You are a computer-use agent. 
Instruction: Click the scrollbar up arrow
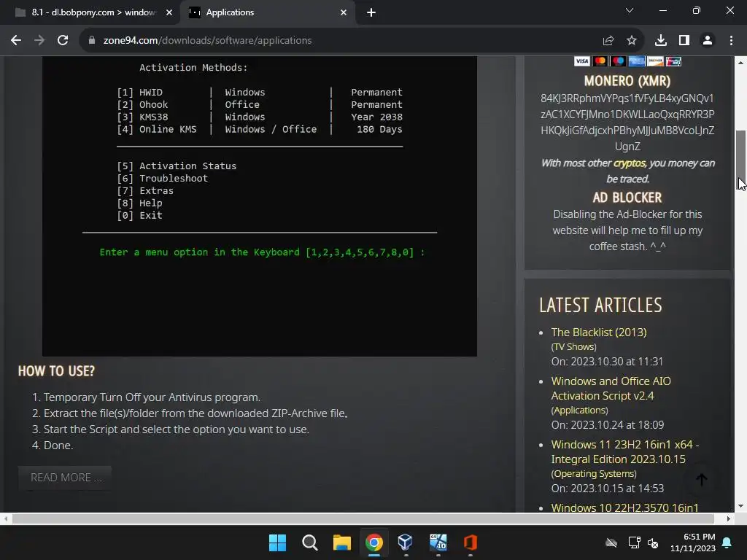740,63
